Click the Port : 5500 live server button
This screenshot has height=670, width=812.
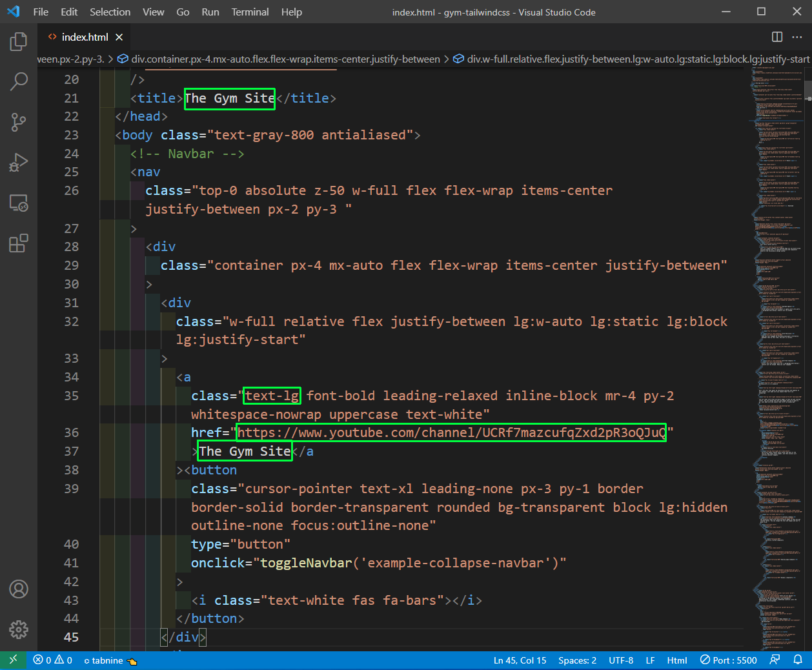pyautogui.click(x=728, y=660)
